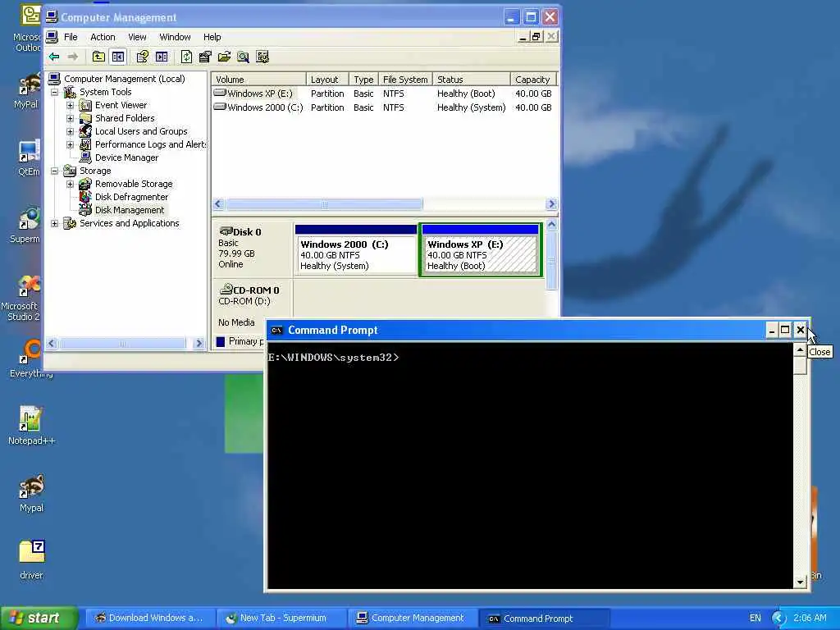Click the Properties toolbar icon
This screenshot has width=840, height=630.
[x=204, y=57]
